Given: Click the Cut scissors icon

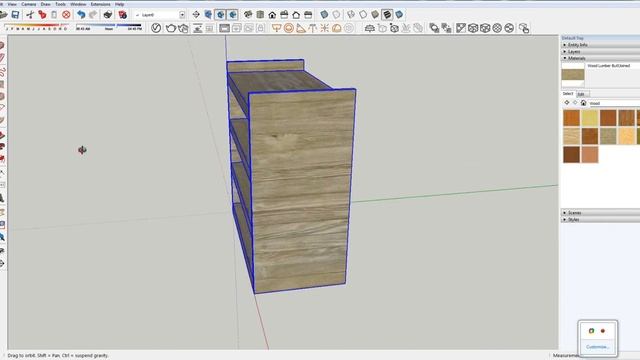Looking at the screenshot, I should pos(30,15).
